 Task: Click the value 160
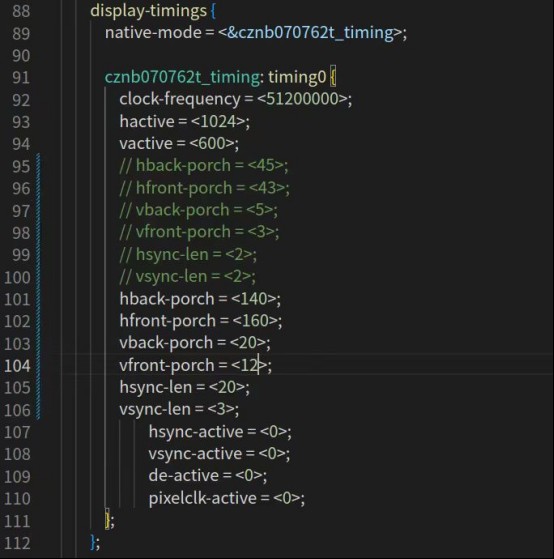coord(256,321)
